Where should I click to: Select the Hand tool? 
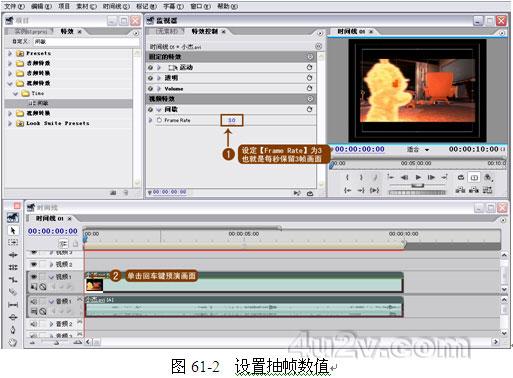click(x=13, y=342)
